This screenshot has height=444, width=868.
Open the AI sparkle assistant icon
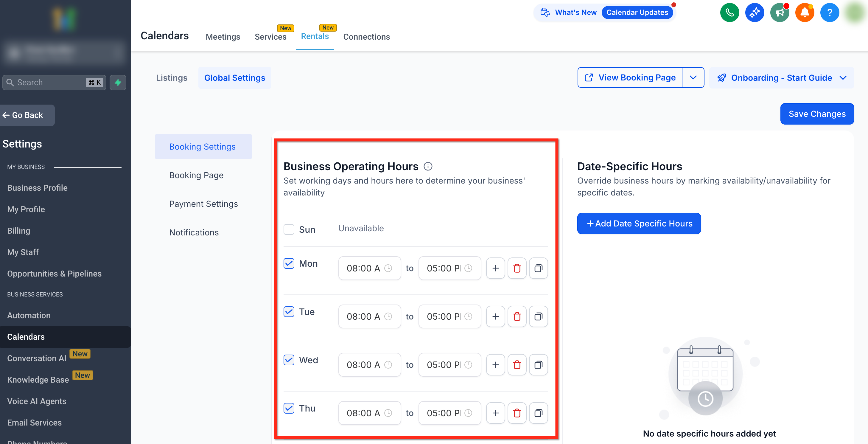point(755,13)
